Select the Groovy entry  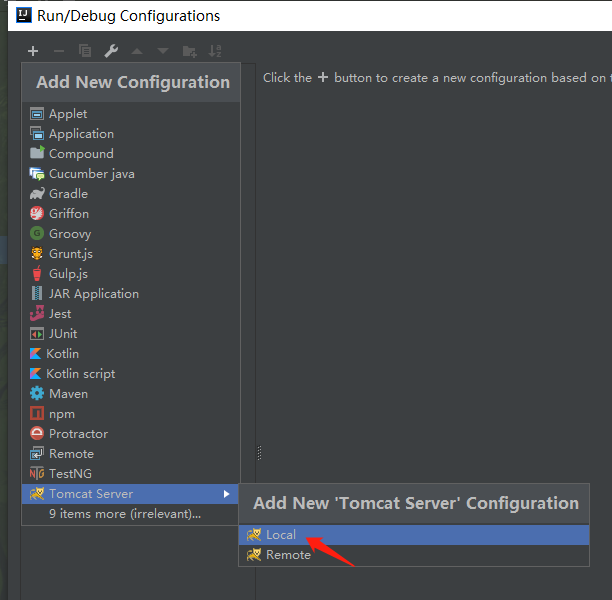pyautogui.click(x=131, y=233)
